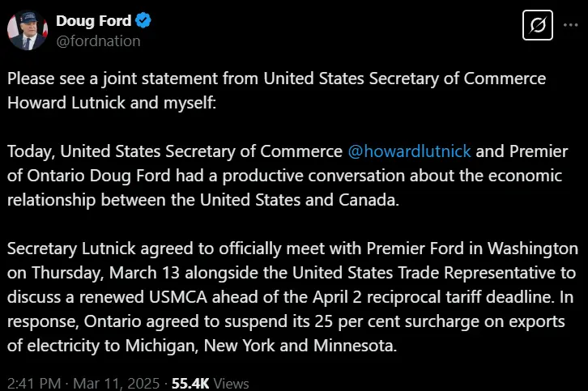Screen dimensions: 588x391
Task: Click the Doug Ford display name
Action: click(93, 21)
